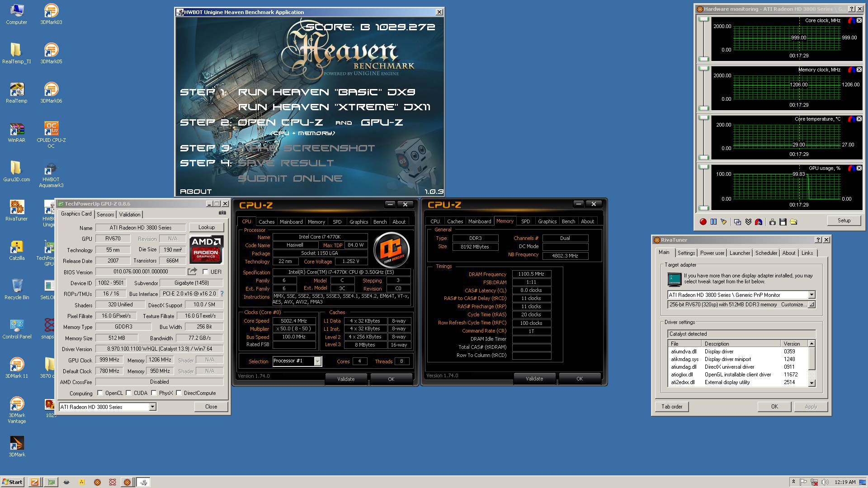
Task: Expand the Customize arrow in RivaTuner
Action: pyautogui.click(x=812, y=305)
